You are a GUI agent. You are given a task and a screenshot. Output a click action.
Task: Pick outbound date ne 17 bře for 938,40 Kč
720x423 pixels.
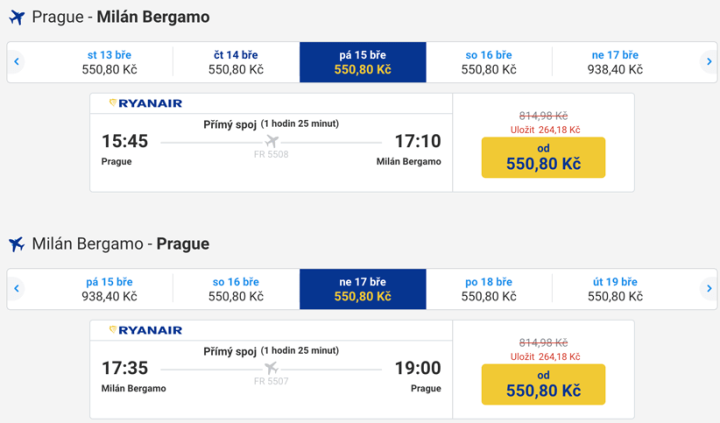pos(615,62)
